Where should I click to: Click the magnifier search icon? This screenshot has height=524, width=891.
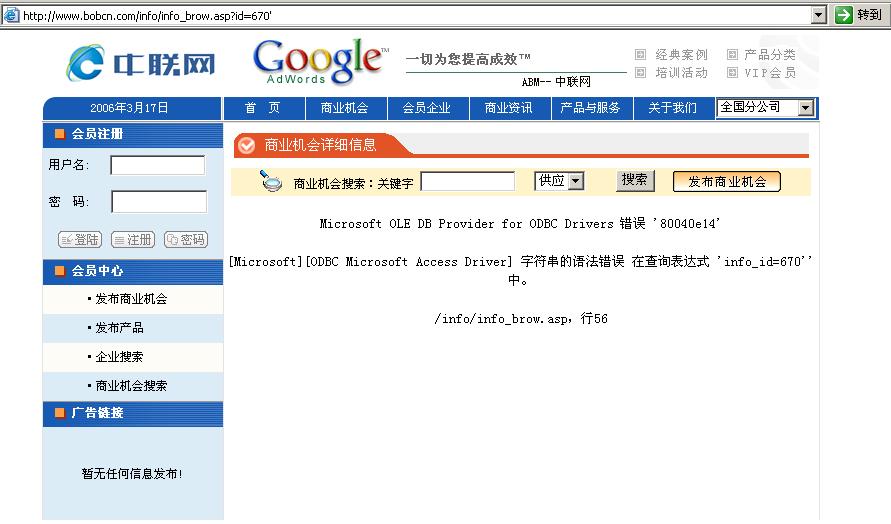point(270,181)
